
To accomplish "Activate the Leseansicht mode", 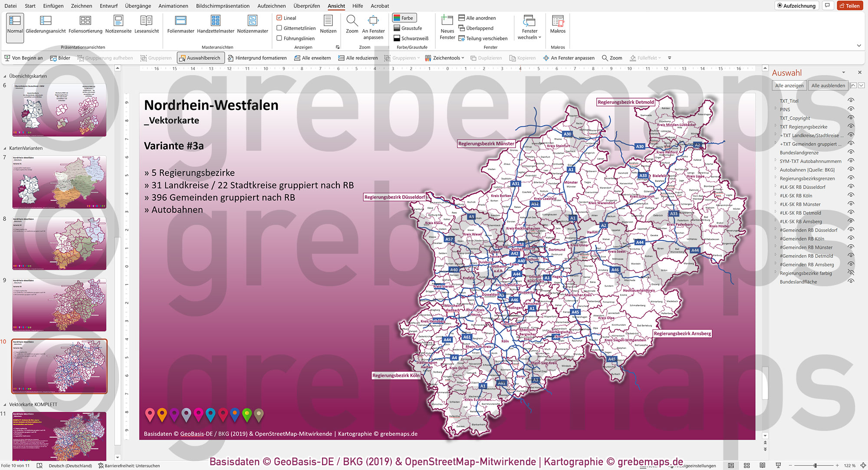I will pos(147,24).
